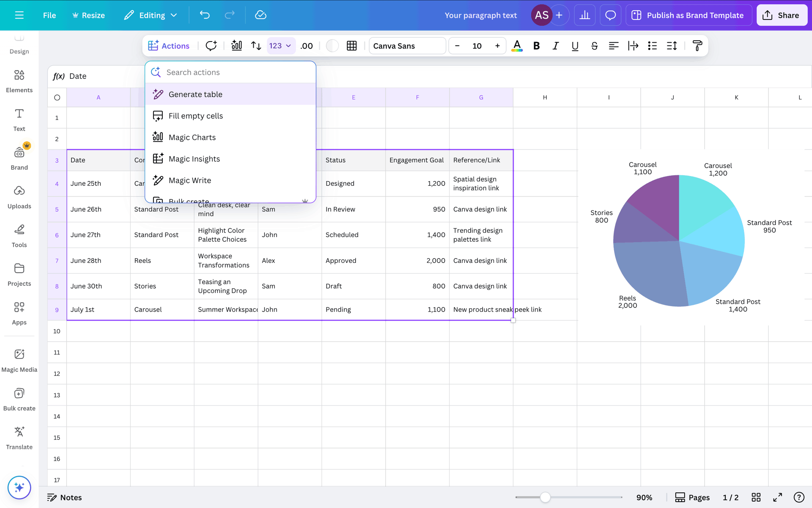Toggle bulleted list formatting
The image size is (812, 508).
click(x=653, y=46)
